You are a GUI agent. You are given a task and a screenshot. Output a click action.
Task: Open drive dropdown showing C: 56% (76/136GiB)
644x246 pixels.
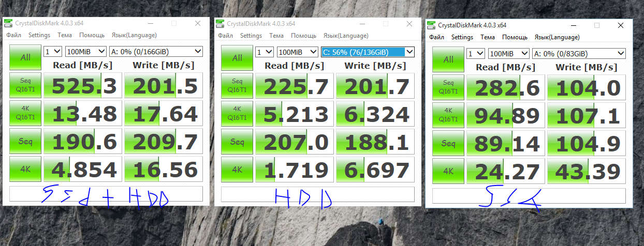coord(368,51)
